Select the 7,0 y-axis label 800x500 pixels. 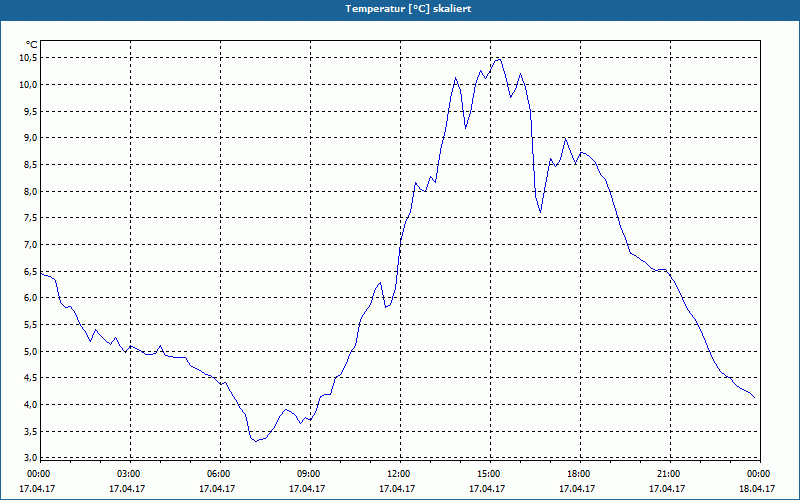click(31, 244)
